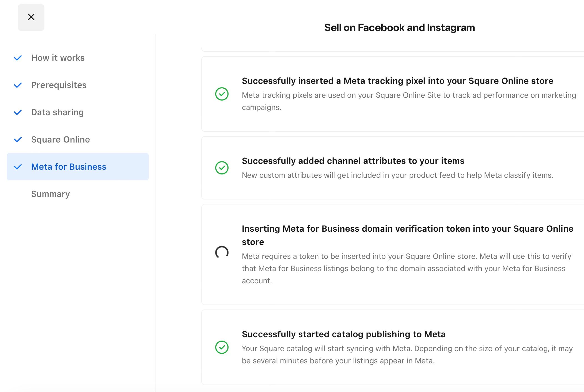Click the Data sharing checkmark icon
This screenshot has height=392, width=584.
(18, 112)
